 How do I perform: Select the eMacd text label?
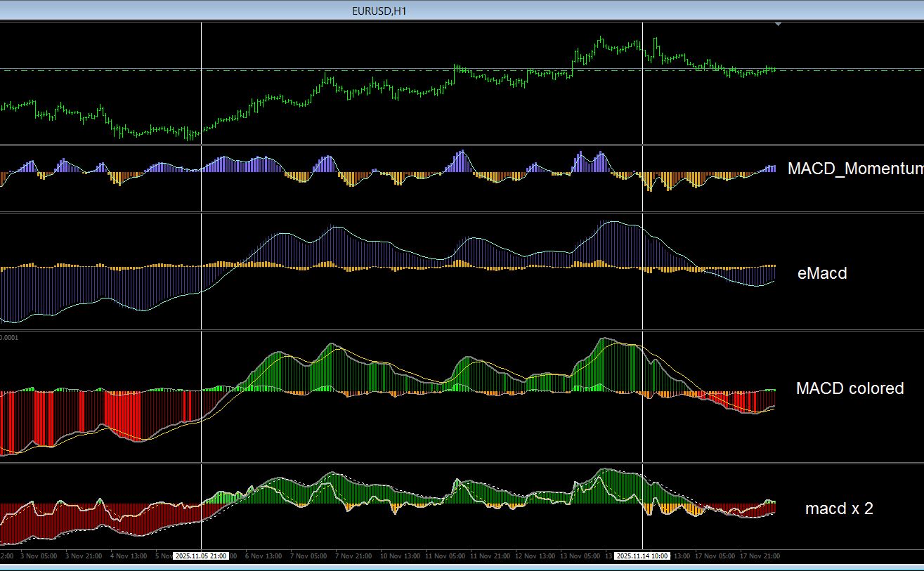[822, 273]
